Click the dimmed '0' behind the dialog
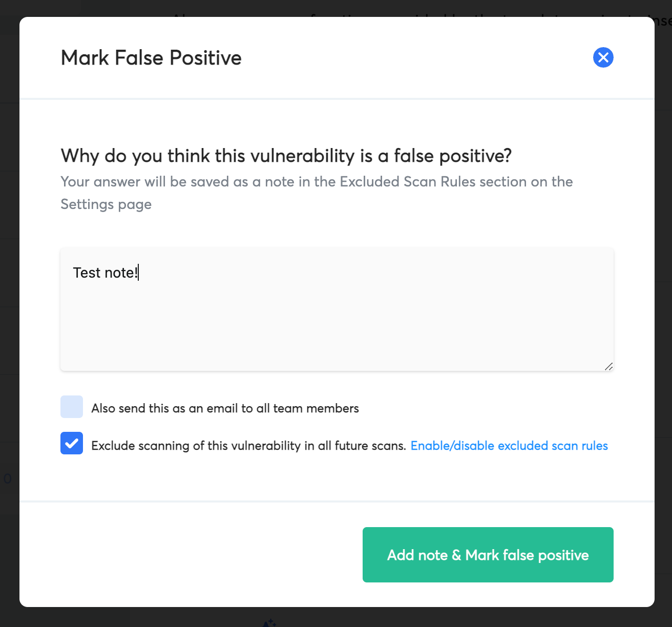 (8, 479)
